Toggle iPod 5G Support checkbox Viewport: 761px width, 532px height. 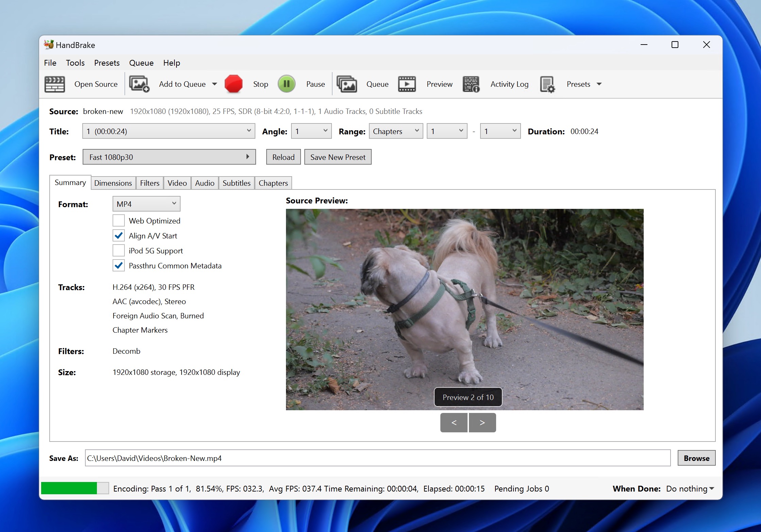[119, 250]
